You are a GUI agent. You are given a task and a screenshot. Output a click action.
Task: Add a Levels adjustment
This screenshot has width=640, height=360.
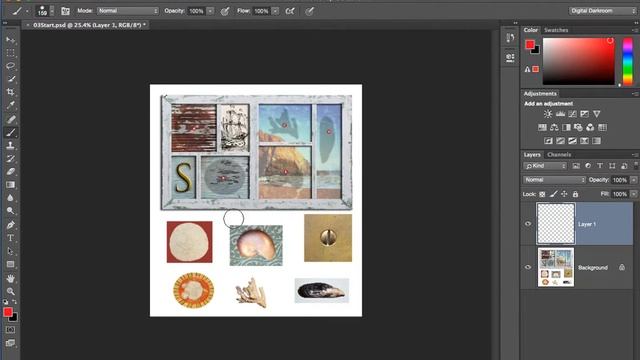point(560,114)
